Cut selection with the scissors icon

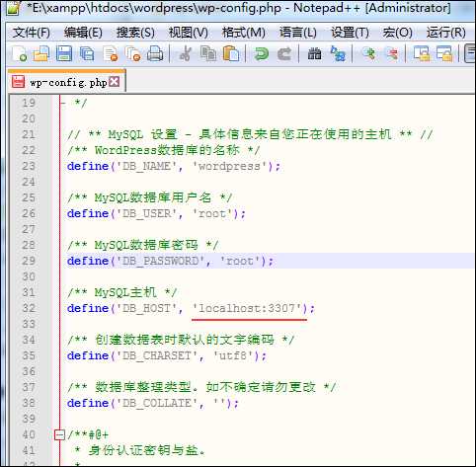coord(186,53)
